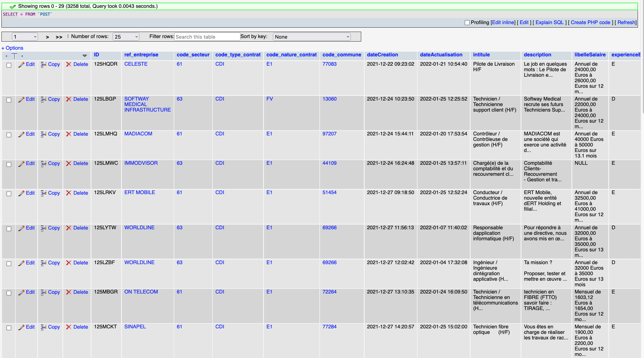
Task: Click the Edit pencil on the ERT MOBILE row
Action: pyautogui.click(x=22, y=193)
